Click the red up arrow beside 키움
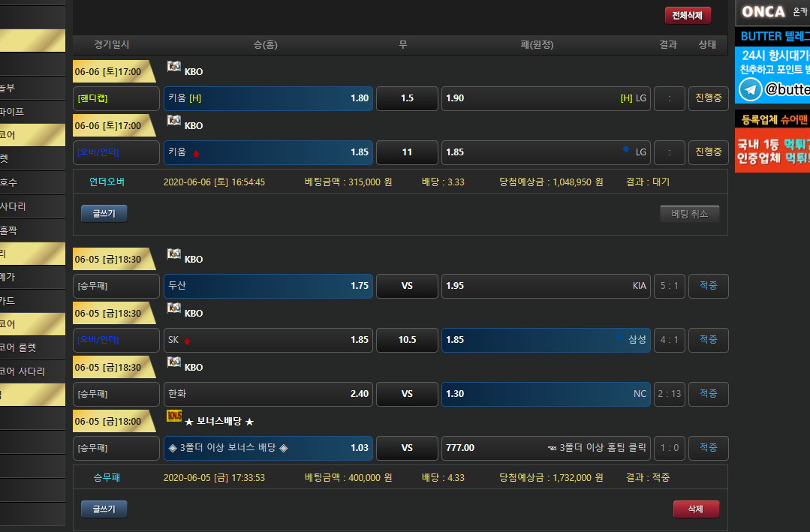The width and height of the screenshot is (810, 532). pos(196,153)
